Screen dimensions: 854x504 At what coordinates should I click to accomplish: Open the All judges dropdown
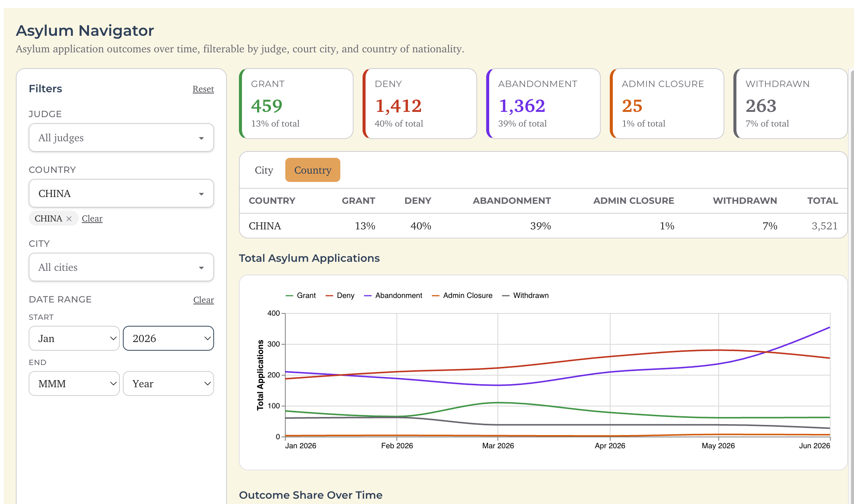[121, 138]
